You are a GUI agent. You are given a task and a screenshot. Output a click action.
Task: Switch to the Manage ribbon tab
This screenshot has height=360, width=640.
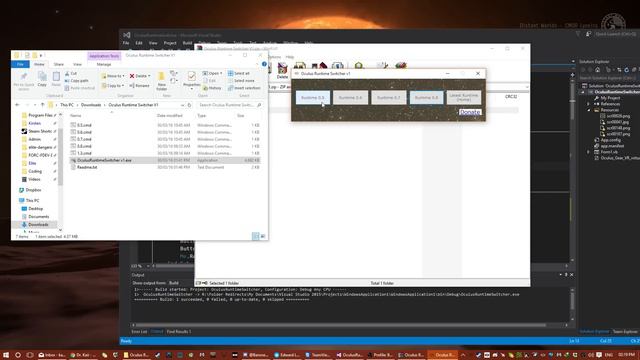click(x=104, y=64)
